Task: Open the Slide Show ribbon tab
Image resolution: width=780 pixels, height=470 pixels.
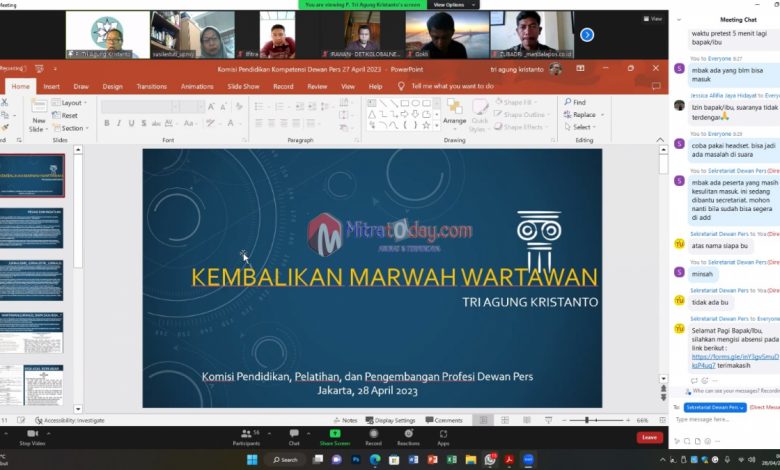Action: click(243, 87)
